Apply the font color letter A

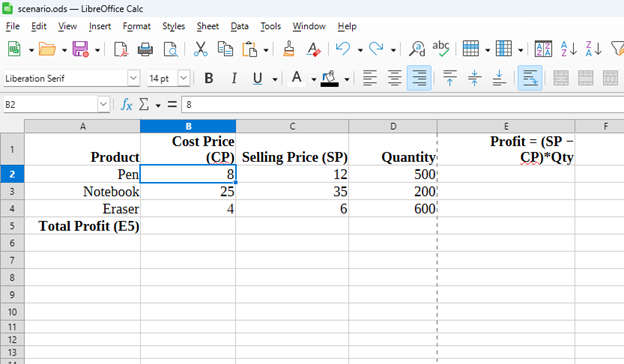pyautogui.click(x=296, y=78)
